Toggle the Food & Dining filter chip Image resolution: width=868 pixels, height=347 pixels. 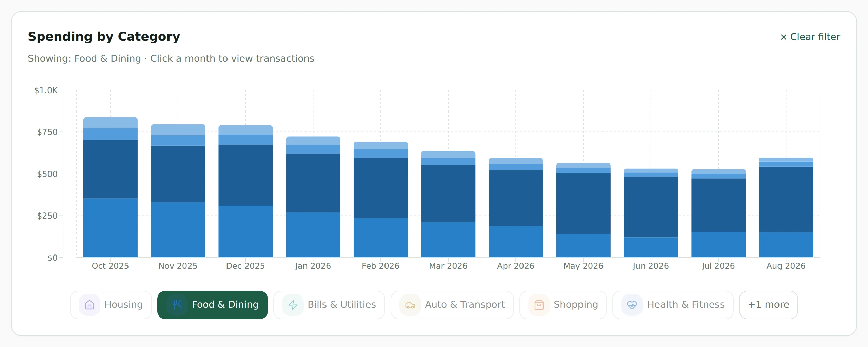[x=213, y=305]
